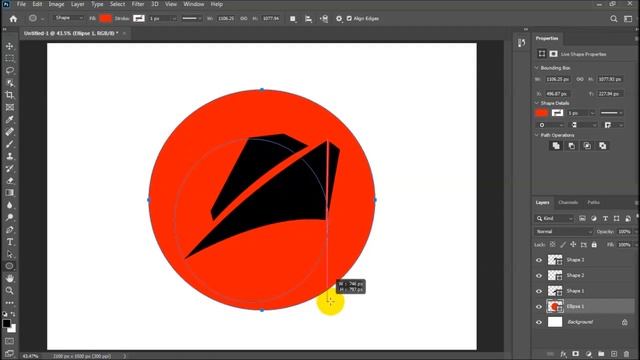The height and width of the screenshot is (360, 640).
Task: Create a new layer button
Action: coord(614,354)
